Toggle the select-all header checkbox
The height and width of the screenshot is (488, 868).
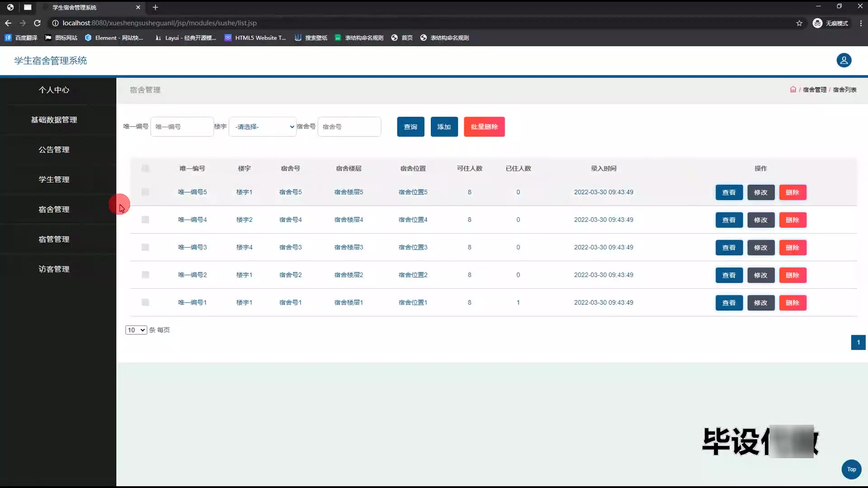[x=145, y=168]
